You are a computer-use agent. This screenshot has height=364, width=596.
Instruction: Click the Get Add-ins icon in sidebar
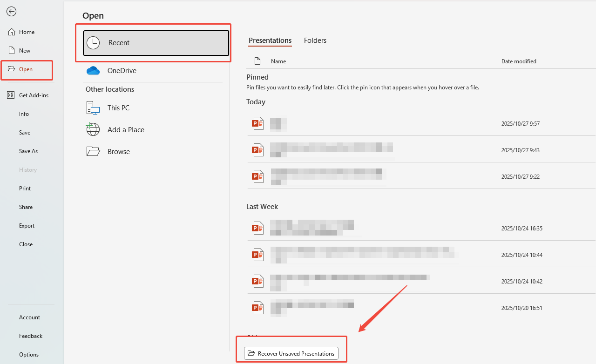coord(10,94)
